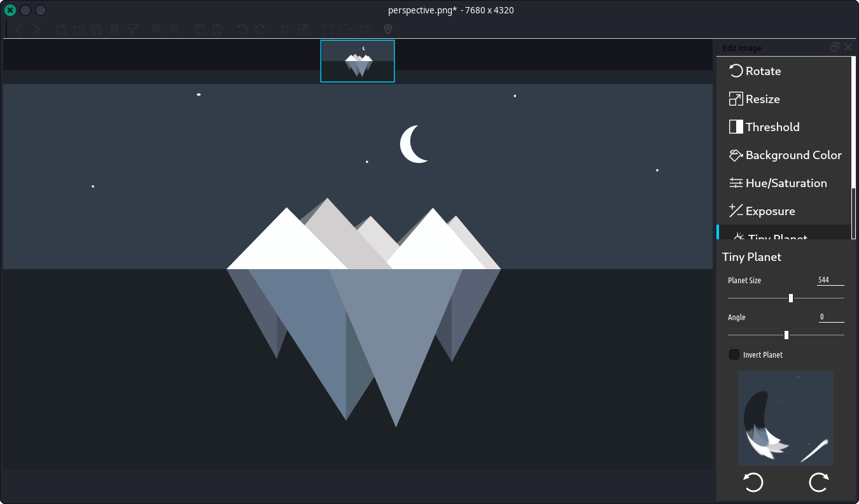859x504 pixels.
Task: Click the location pin icon in the toolbar
Action: 388,29
